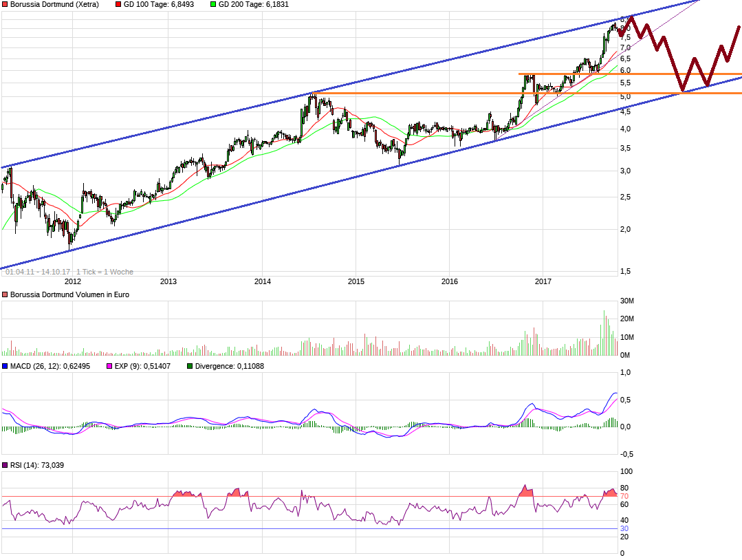The height and width of the screenshot is (560, 742).
Task: Click the positive 0,5 value on MACD axis
Action: [x=625, y=400]
